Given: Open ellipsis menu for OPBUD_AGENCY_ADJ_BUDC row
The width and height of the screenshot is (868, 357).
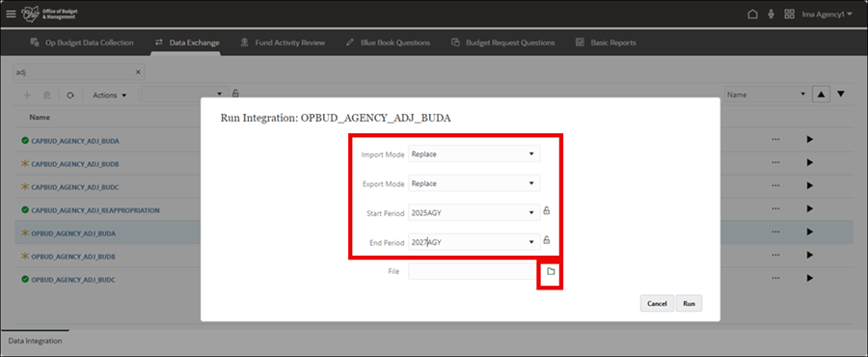Looking at the screenshot, I should 775,279.
